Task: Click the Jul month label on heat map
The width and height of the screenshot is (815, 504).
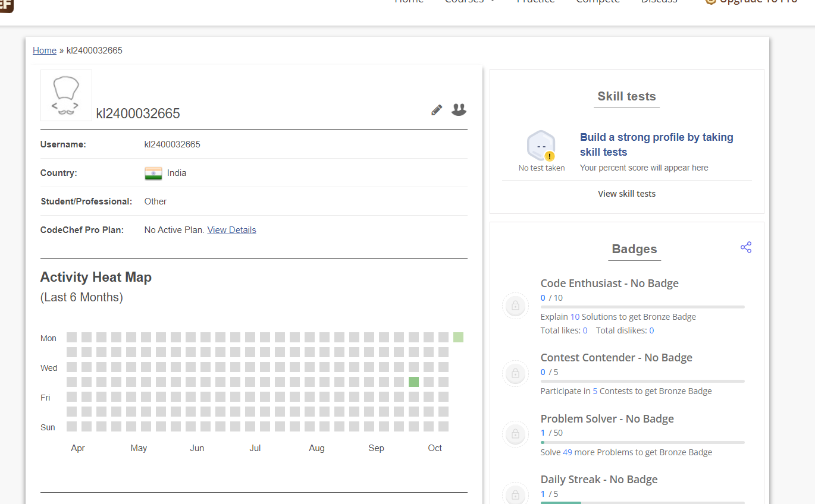Action: 255,448
